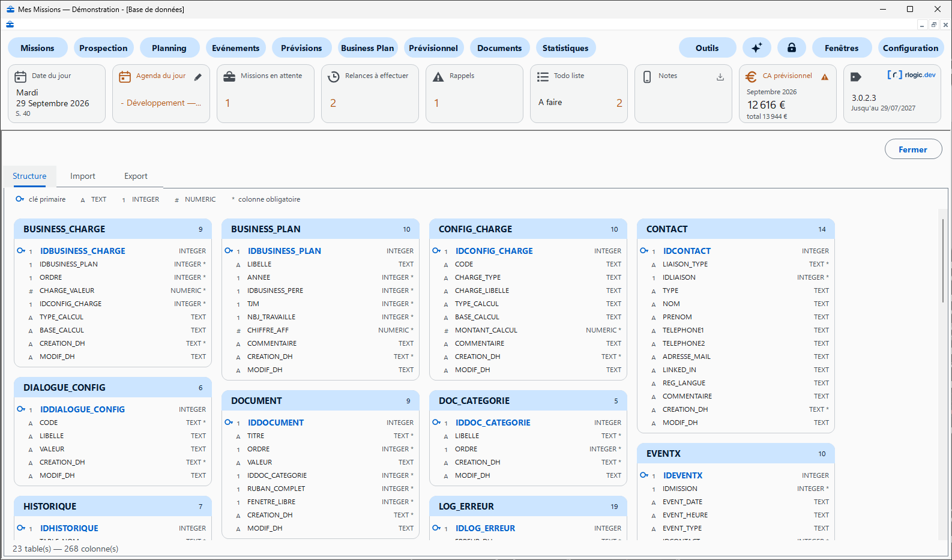Click the CONTACT table header

[736, 229]
